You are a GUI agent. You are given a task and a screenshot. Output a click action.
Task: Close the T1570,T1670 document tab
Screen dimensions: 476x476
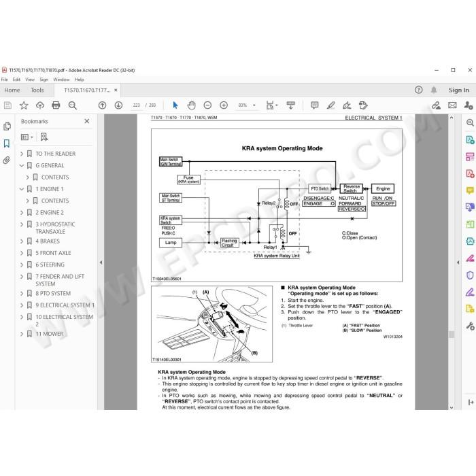[116, 90]
